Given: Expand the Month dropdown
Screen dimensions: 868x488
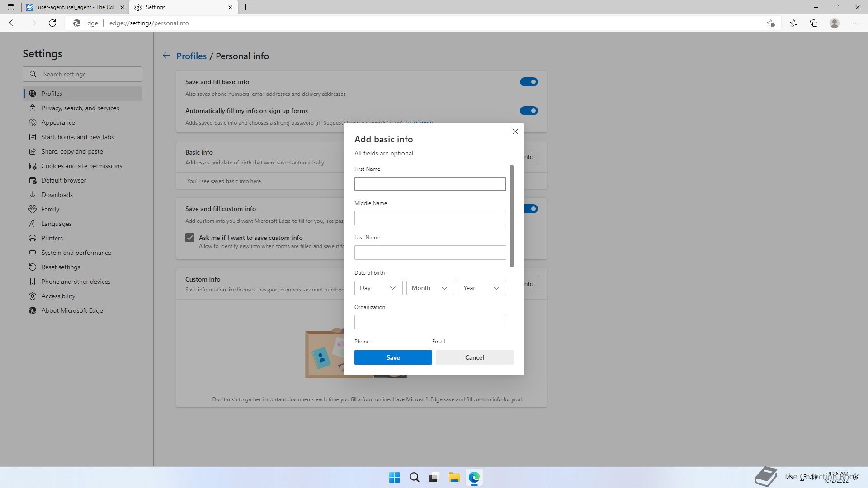Looking at the screenshot, I should click(429, 288).
